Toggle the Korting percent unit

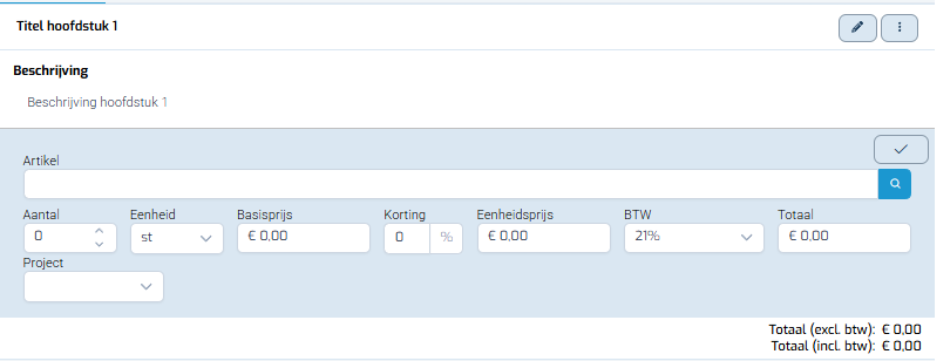coord(446,238)
